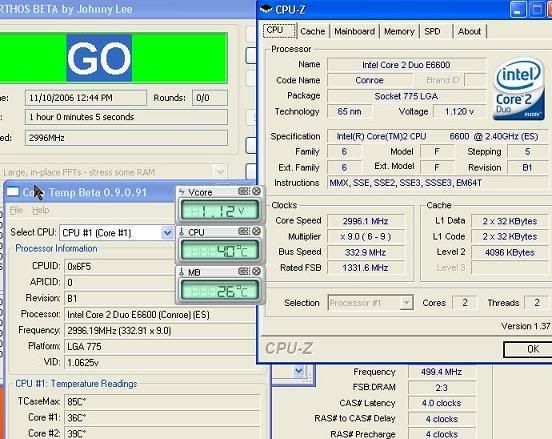
Task: Open the MB temperature gadget options icon
Action: 244,271
